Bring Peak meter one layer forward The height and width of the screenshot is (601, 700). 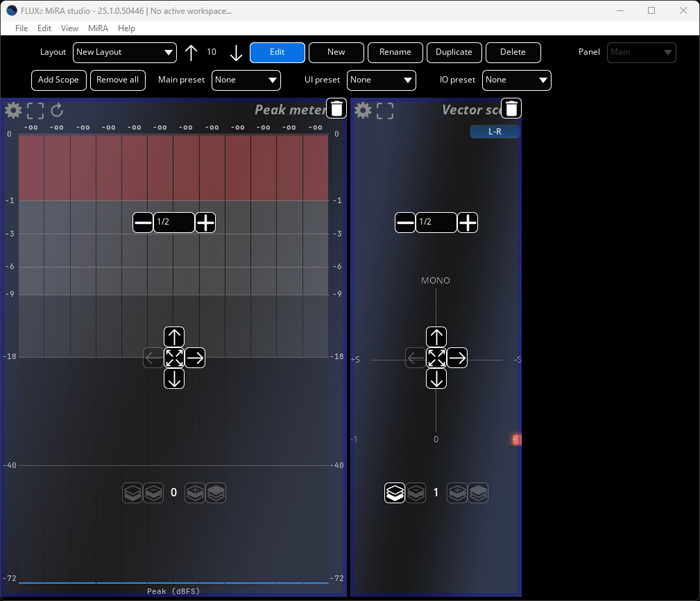[195, 493]
